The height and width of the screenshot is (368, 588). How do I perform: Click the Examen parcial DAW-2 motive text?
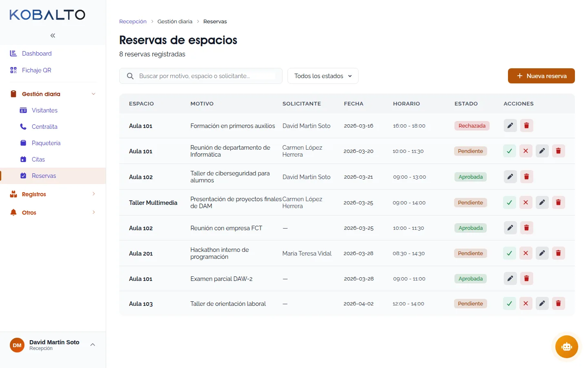click(x=221, y=279)
